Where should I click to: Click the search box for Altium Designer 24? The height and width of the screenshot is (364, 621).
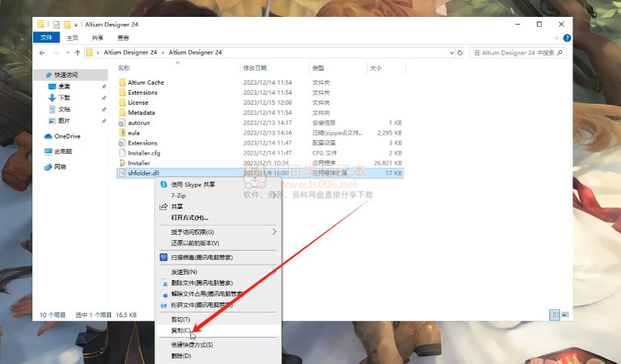pyautogui.click(x=518, y=52)
